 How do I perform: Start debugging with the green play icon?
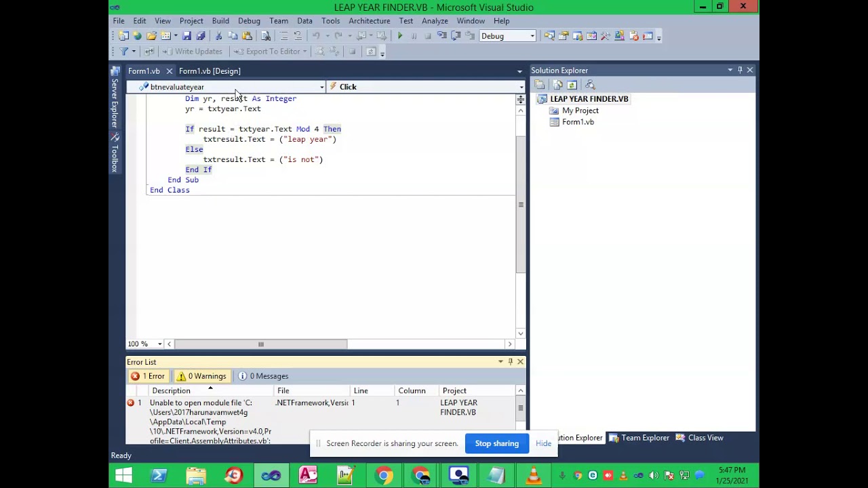pos(400,36)
